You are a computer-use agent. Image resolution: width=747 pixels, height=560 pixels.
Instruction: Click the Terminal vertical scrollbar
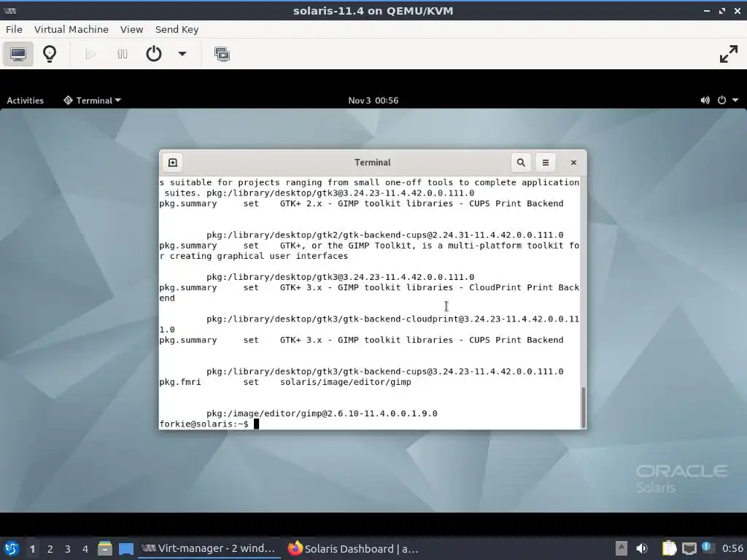point(583,408)
